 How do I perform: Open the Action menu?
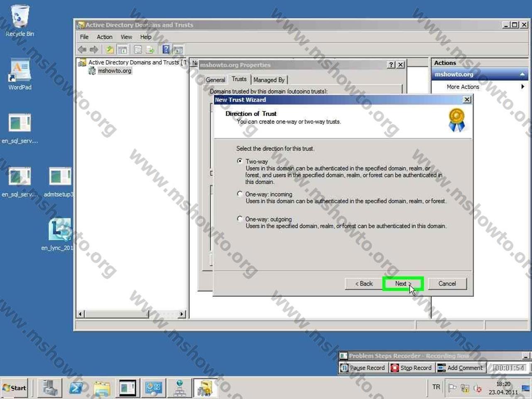point(105,37)
